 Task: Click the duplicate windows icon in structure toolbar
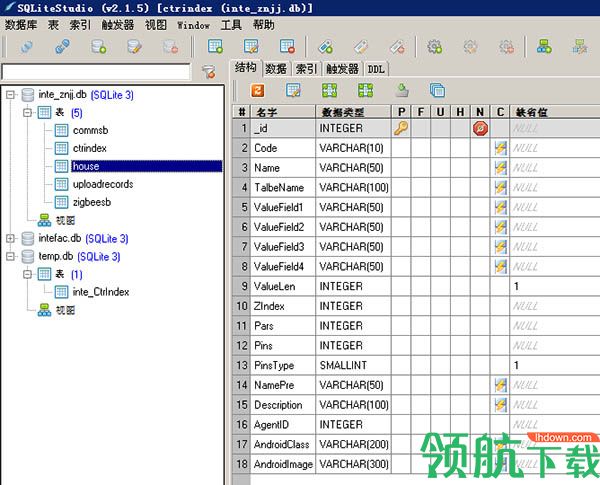pyautogui.click(x=437, y=91)
